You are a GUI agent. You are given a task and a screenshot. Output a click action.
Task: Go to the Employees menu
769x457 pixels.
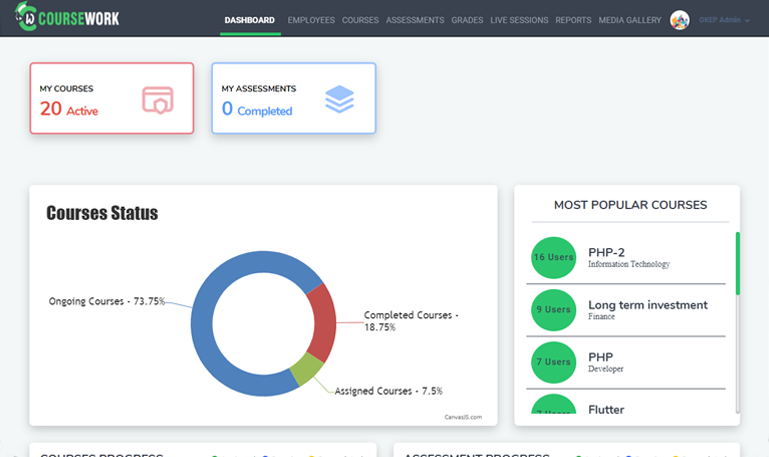311,20
